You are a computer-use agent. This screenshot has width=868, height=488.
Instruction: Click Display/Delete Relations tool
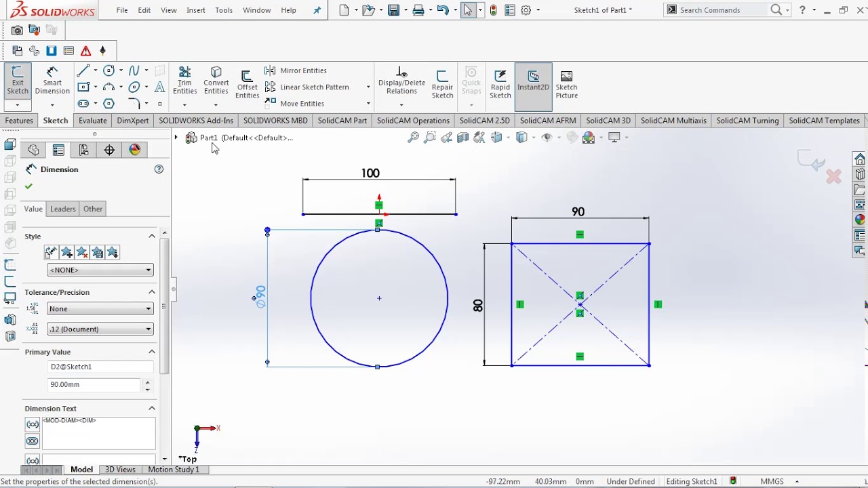(401, 81)
